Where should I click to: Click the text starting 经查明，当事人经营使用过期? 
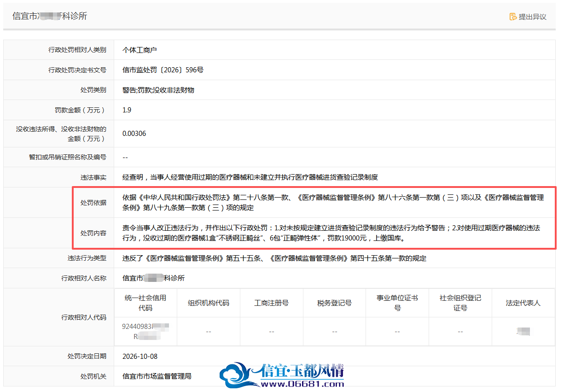(x=250, y=177)
